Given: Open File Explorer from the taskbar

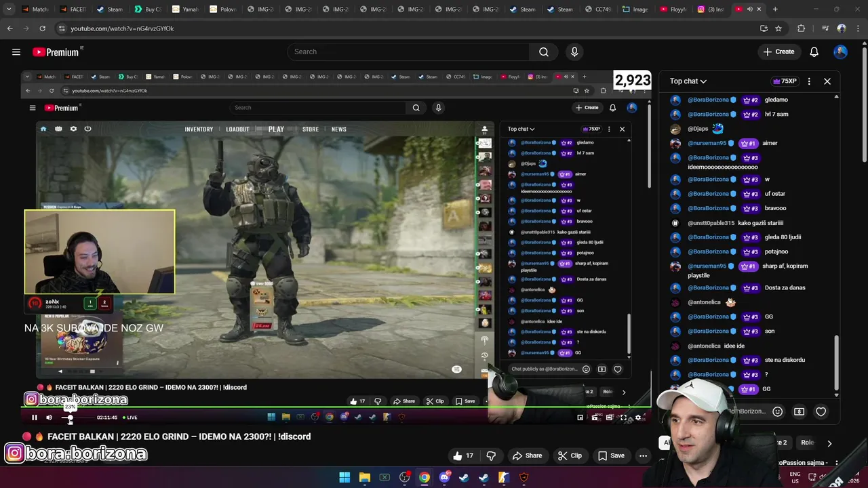Looking at the screenshot, I should click(x=364, y=477).
